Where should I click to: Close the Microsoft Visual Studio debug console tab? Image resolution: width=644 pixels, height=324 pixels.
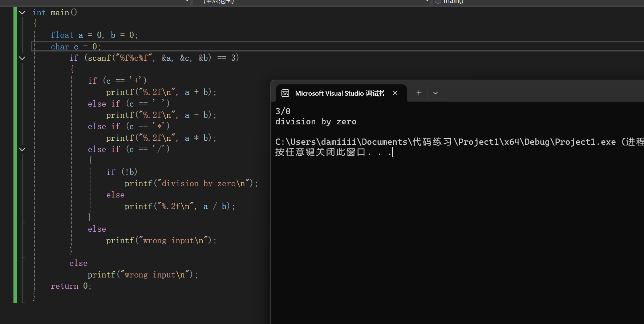pyautogui.click(x=395, y=93)
